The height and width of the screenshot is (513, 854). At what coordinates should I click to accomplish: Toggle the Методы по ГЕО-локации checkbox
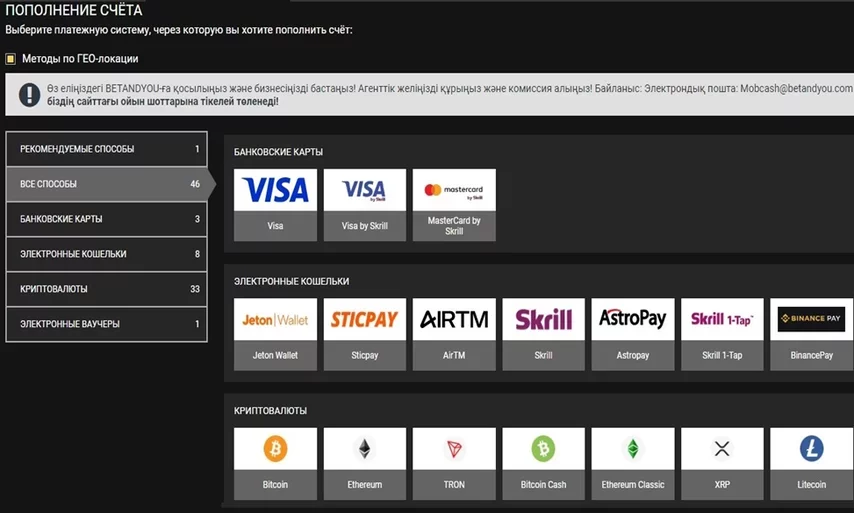[10, 59]
